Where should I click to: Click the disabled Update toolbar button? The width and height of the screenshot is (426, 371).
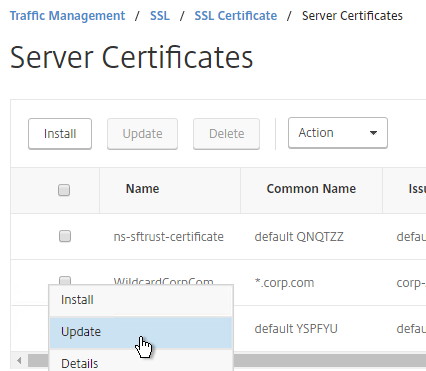pyautogui.click(x=142, y=134)
